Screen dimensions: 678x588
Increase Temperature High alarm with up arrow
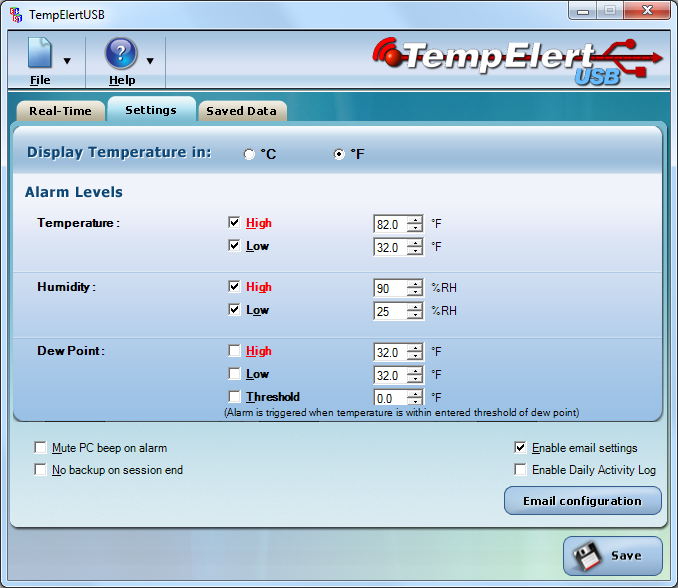(415, 220)
